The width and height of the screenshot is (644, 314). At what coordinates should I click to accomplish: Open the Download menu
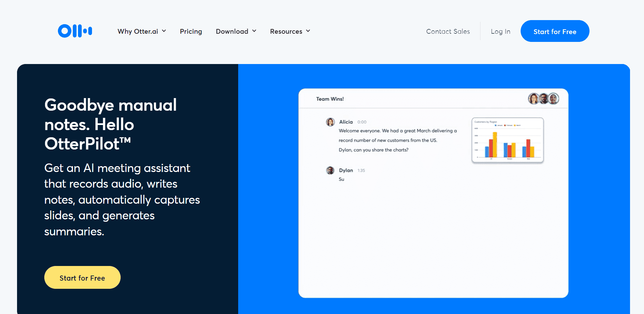click(x=236, y=31)
